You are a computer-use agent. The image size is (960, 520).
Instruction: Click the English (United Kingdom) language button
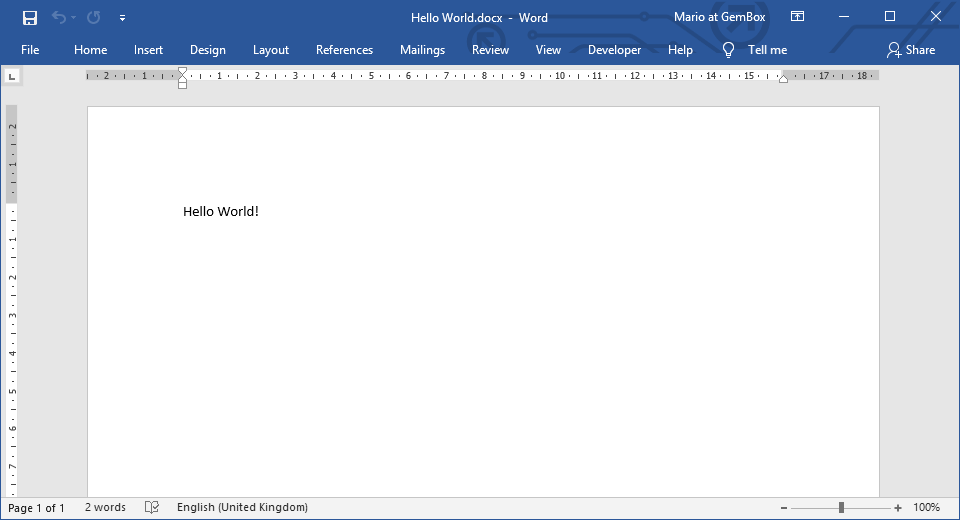click(x=242, y=508)
